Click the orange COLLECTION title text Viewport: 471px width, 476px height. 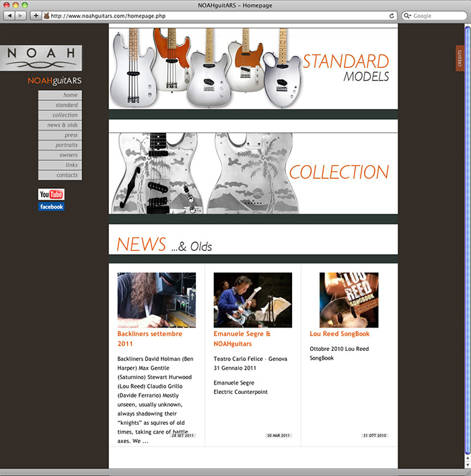[339, 172]
